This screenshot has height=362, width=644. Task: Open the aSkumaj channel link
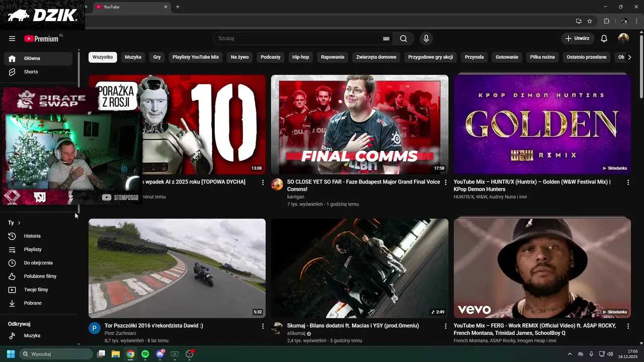(296, 333)
